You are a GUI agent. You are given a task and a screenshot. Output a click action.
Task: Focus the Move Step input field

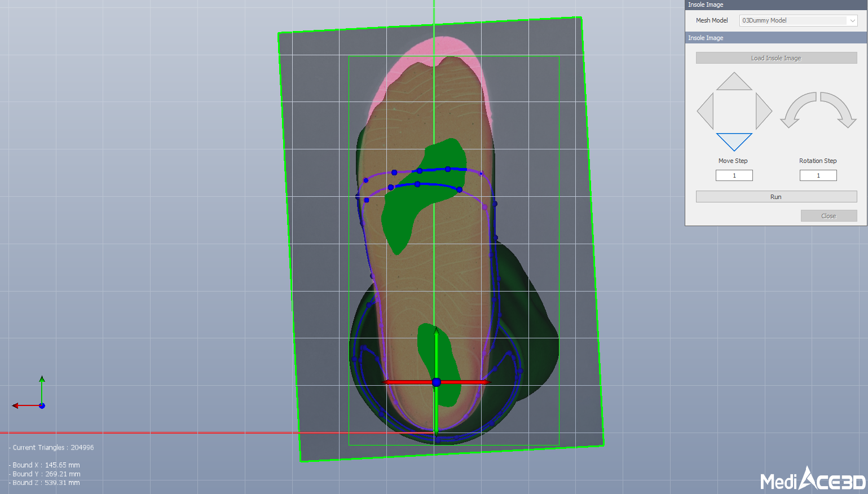point(734,175)
